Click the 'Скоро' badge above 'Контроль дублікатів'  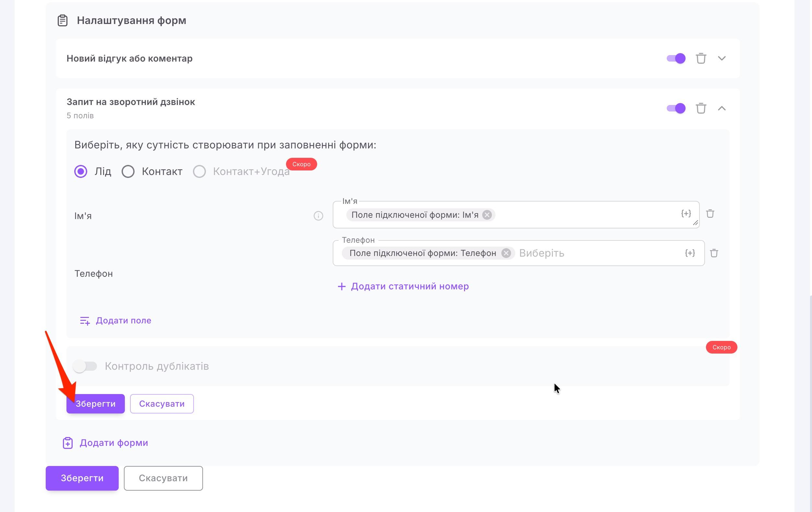721,347
